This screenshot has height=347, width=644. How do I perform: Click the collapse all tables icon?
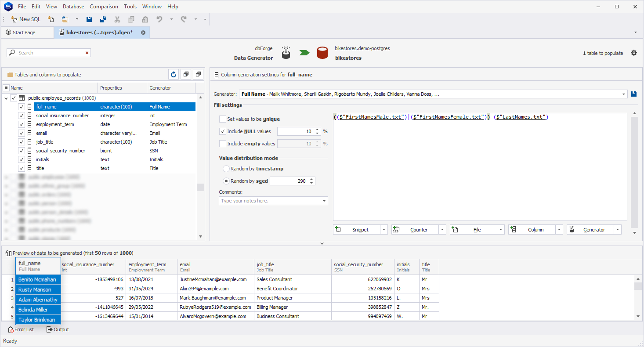tap(199, 75)
